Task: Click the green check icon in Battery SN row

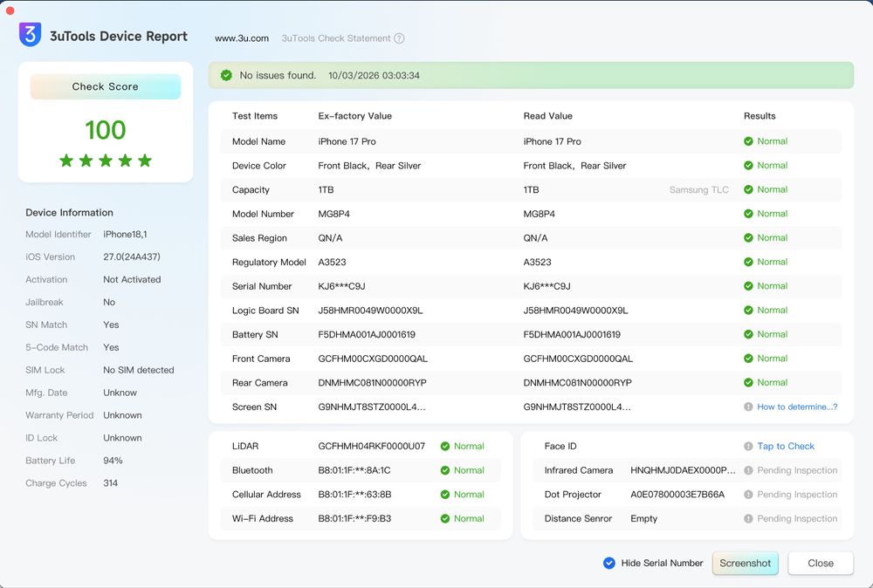Action: coord(748,334)
